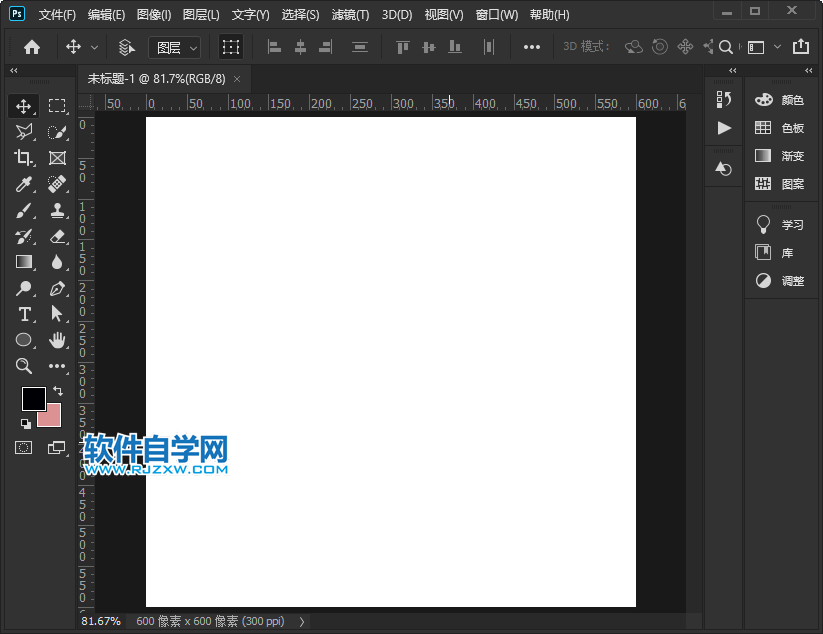This screenshot has height=634, width=823.
Task: Select the Pen tool
Action: (57, 288)
